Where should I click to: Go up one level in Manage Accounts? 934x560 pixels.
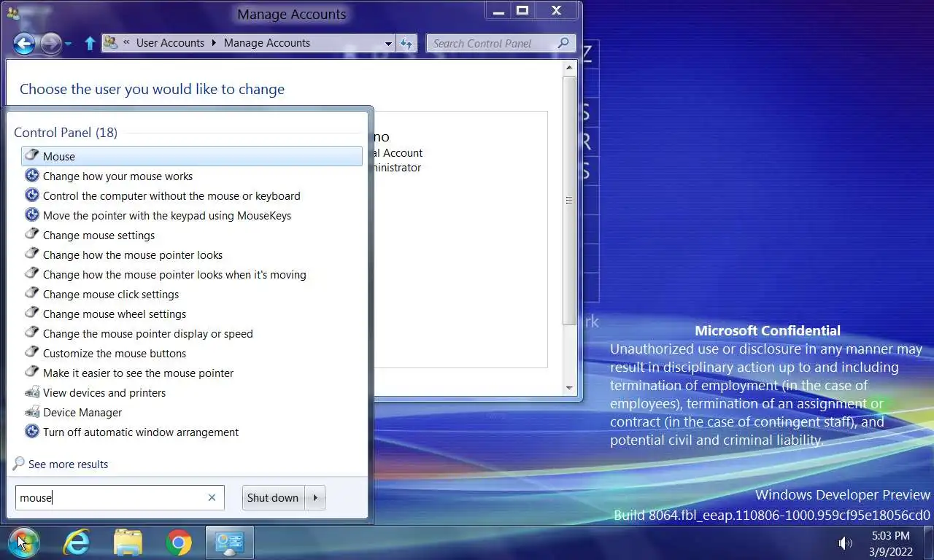[90, 43]
